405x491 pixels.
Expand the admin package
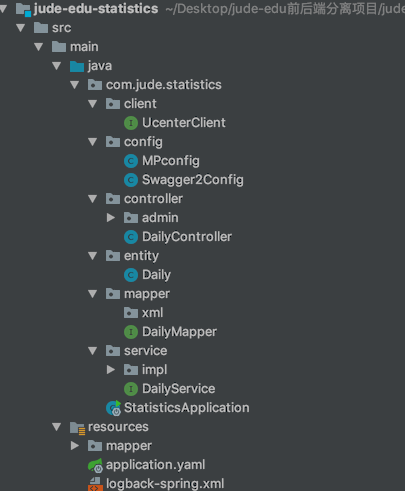coord(111,218)
